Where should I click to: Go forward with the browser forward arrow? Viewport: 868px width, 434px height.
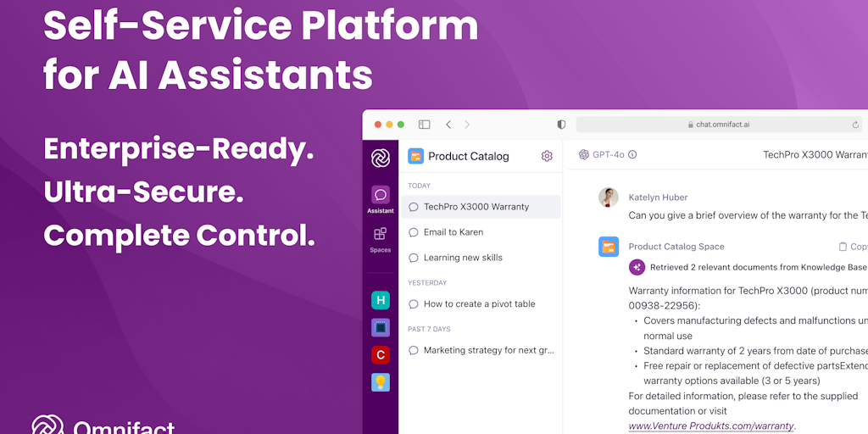[467, 125]
